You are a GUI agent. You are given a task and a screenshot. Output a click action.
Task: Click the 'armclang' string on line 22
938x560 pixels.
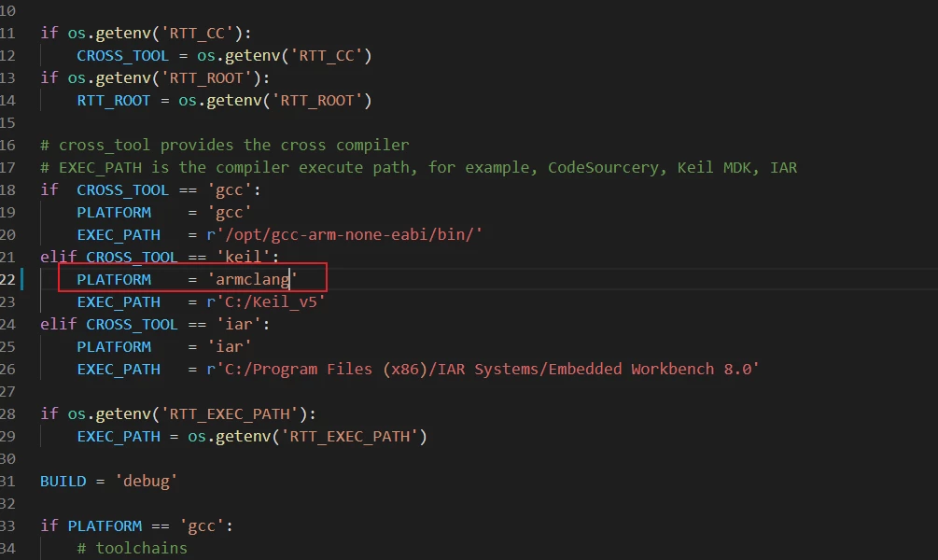[252, 279]
